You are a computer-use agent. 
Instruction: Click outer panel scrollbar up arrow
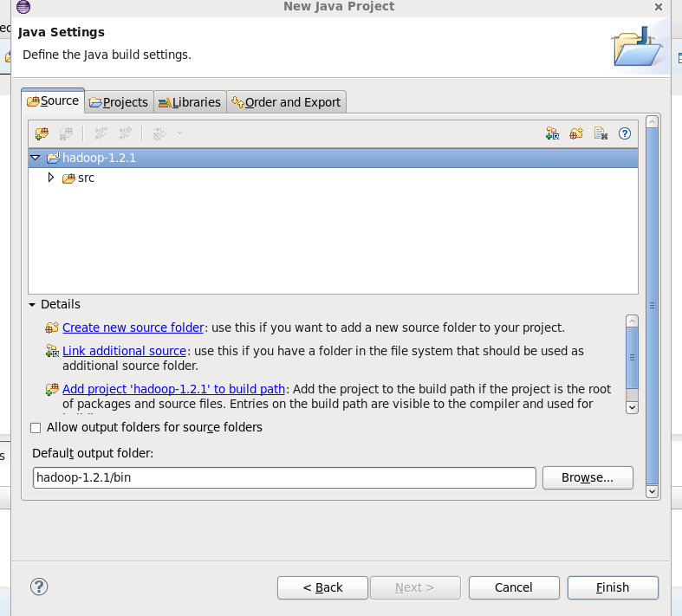(652, 121)
